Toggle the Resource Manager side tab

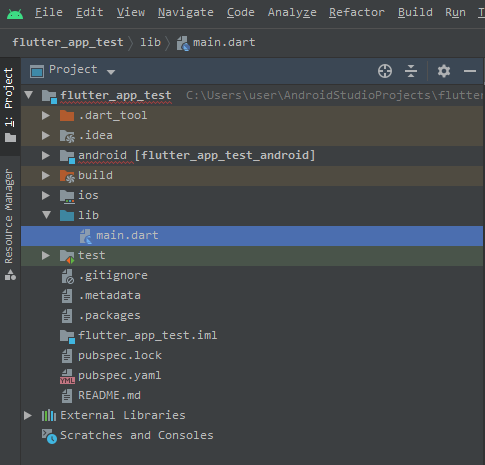pos(10,224)
